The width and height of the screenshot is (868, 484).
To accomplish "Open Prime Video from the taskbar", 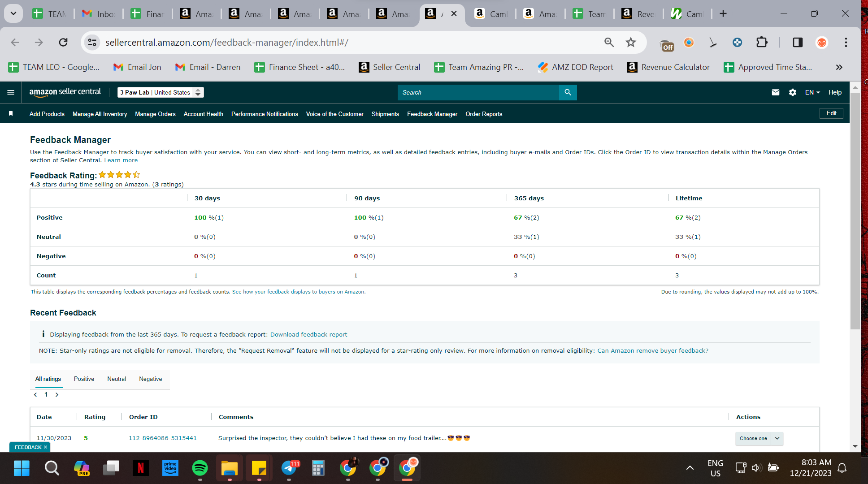I will [x=170, y=468].
